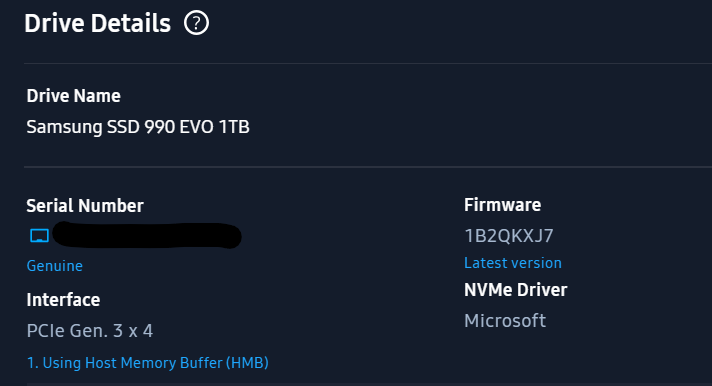Click the PCIe Gen. 3 x 4 interface text

coord(90,331)
